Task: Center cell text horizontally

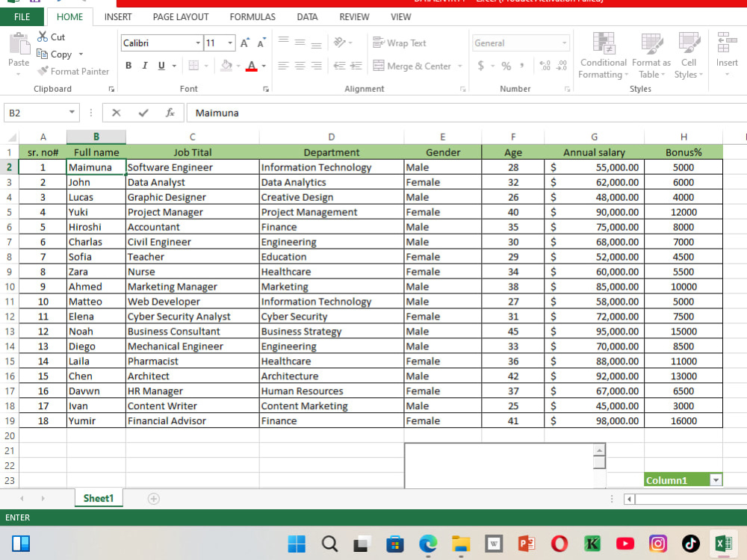Action: (300, 65)
